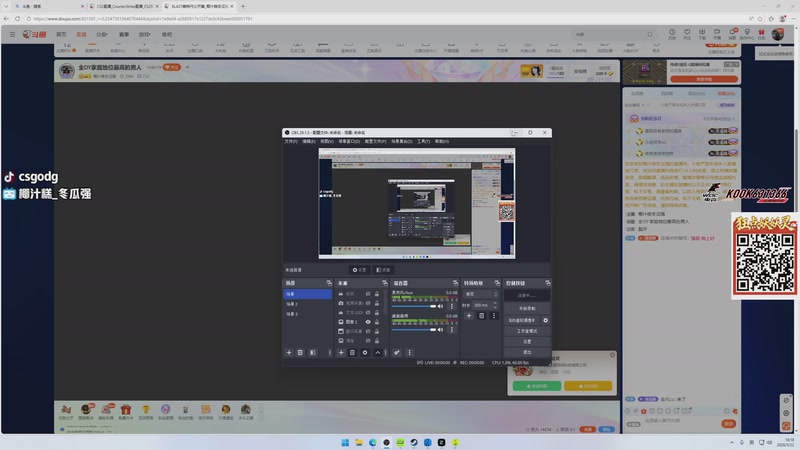Remove scene transition with trash icon

click(481, 316)
